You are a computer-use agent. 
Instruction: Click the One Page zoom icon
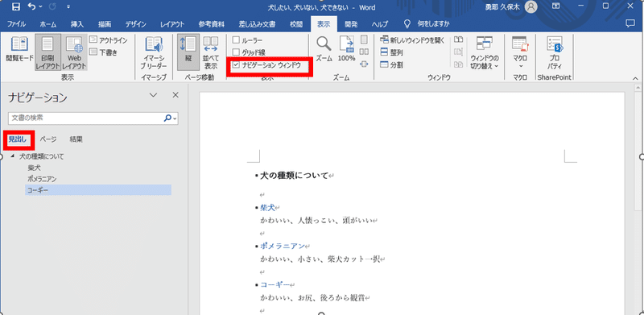(x=364, y=40)
